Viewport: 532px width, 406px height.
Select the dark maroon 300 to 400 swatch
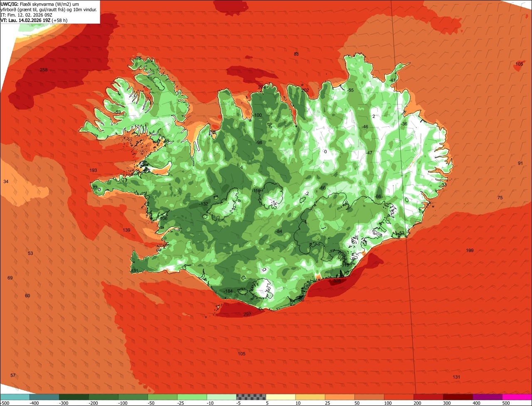point(458,397)
